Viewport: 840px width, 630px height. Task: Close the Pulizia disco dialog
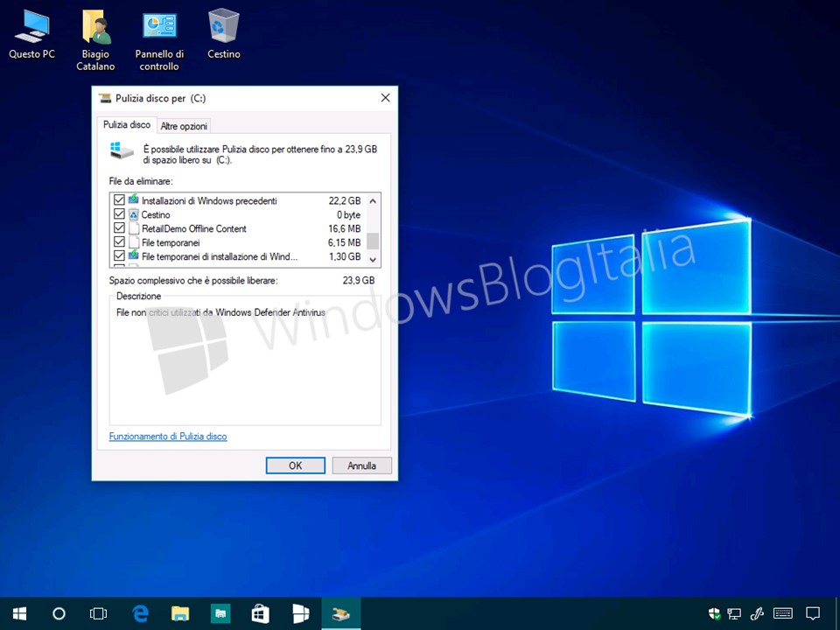tap(385, 98)
